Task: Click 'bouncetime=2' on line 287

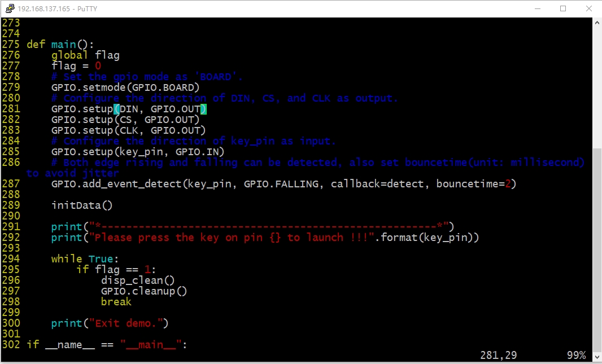Action: pos(473,184)
